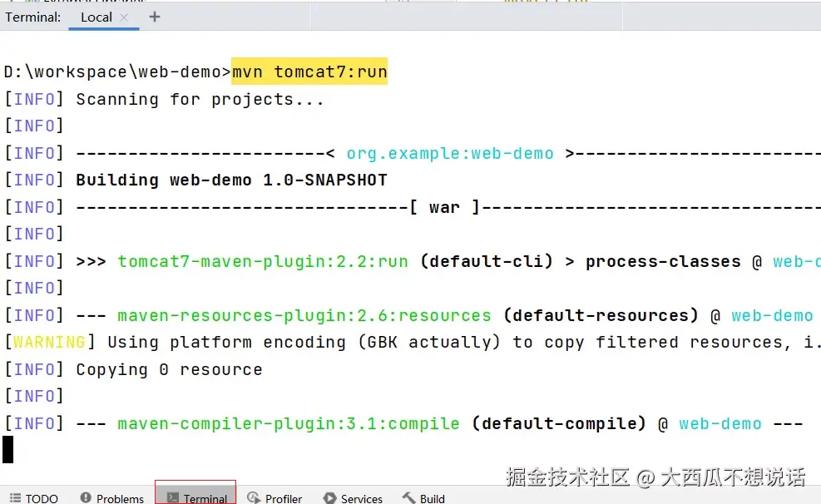This screenshot has height=504, width=821.
Task: Close the Local terminal session tab
Action: click(124, 17)
